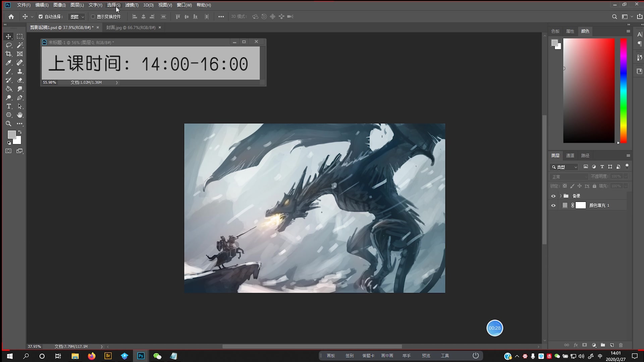
Task: Enable Show Transform Controls (显示变换控件) checkbox
Action: click(93, 16)
